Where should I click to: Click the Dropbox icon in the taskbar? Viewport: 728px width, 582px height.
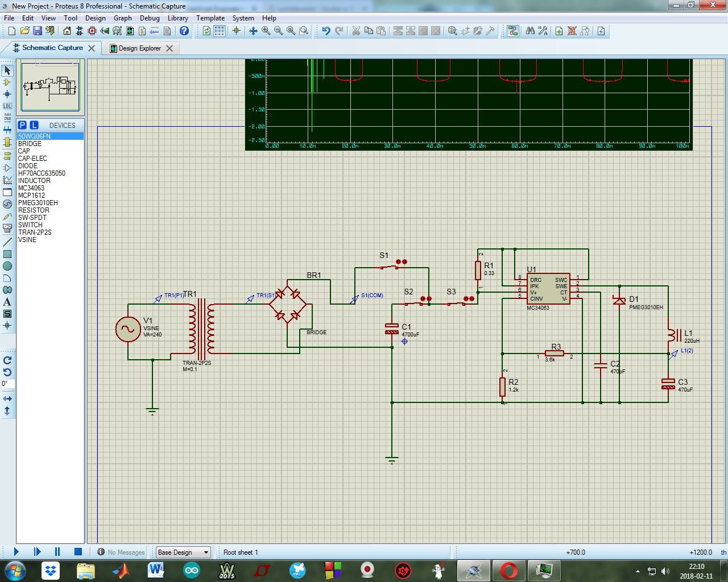[x=50, y=570]
